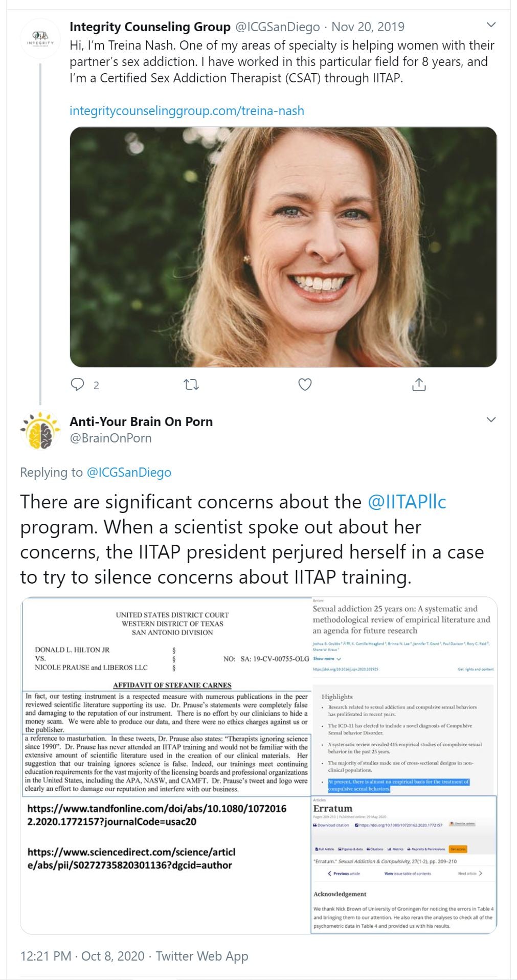This screenshot has width=517, height=980.
Task: Like the Integrity Counseling Group tweet
Action: point(305,385)
